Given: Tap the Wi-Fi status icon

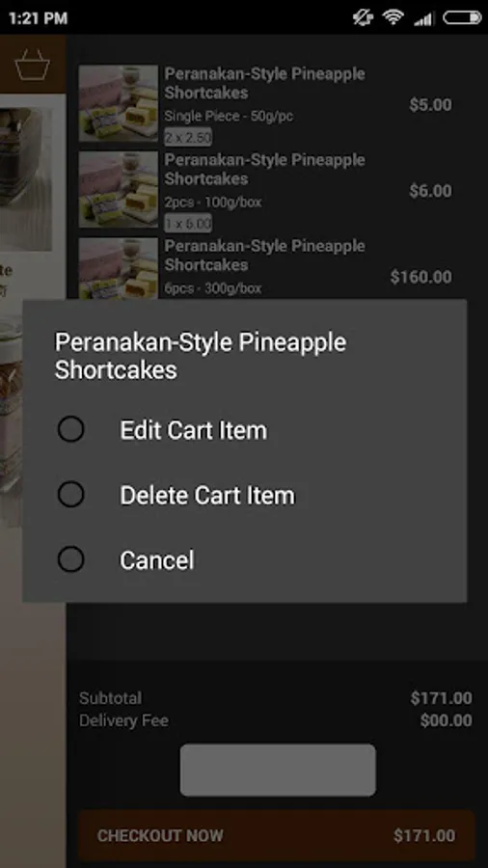Looking at the screenshot, I should [x=393, y=17].
